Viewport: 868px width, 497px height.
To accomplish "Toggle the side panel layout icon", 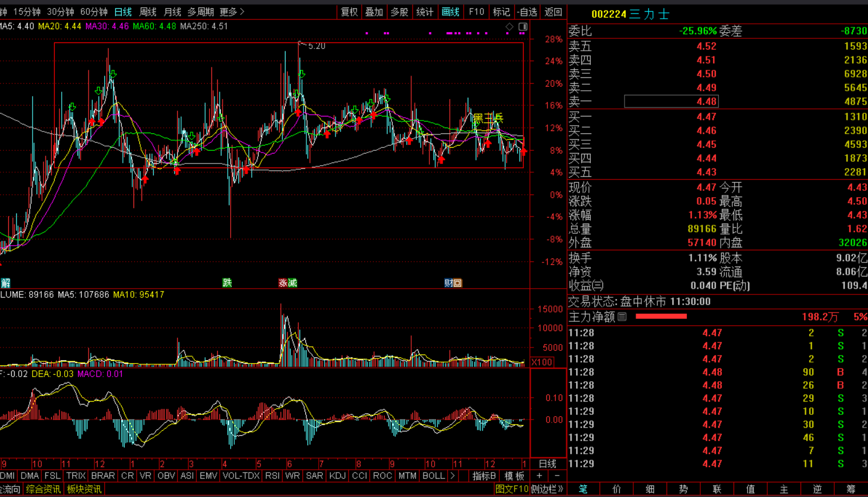I will pyautogui.click(x=523, y=27).
